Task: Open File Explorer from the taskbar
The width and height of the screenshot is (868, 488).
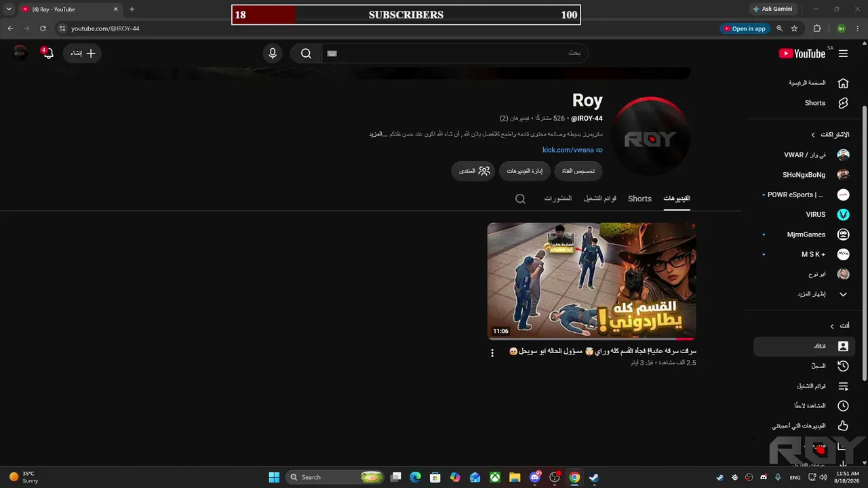Action: click(x=515, y=477)
